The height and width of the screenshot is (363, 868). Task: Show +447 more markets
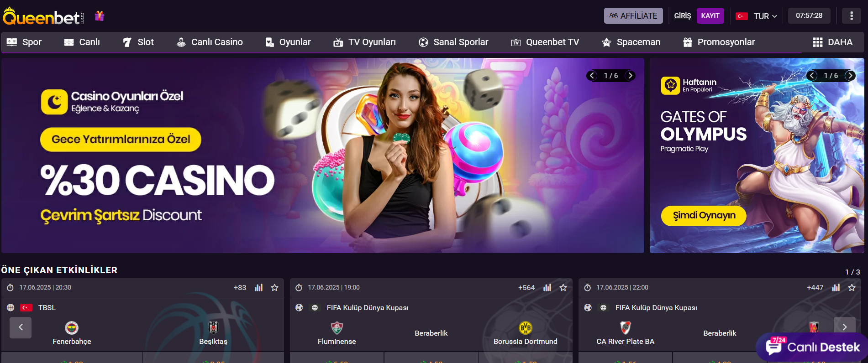(815, 288)
